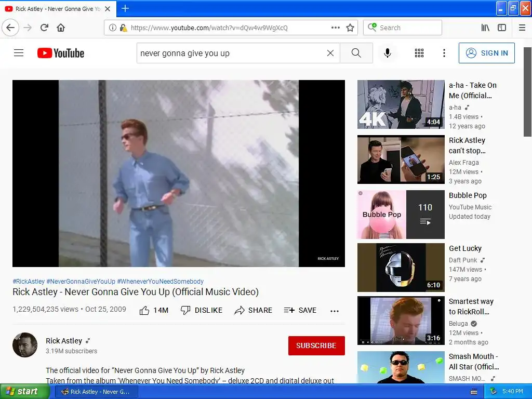Click the padlock warning security icon
The height and width of the screenshot is (399, 532).
(x=124, y=28)
